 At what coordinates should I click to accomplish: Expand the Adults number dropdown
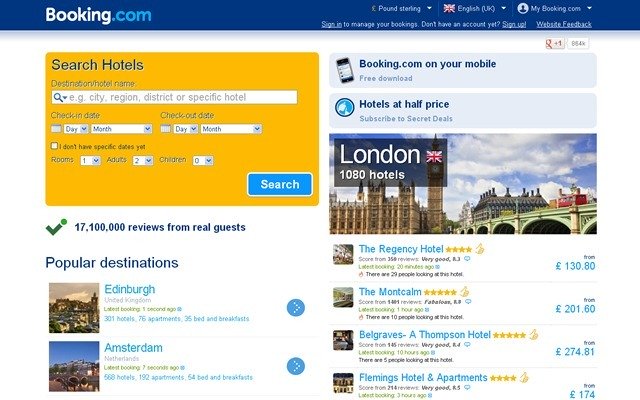click(142, 160)
